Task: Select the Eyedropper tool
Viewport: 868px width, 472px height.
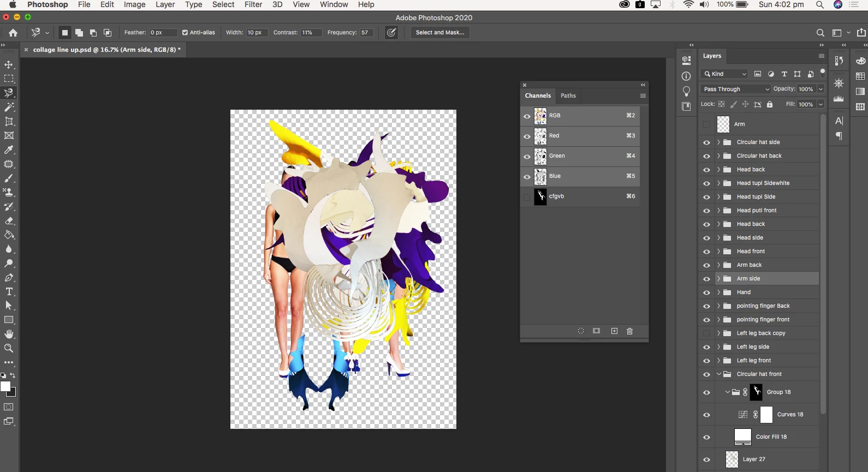Action: click(9, 150)
